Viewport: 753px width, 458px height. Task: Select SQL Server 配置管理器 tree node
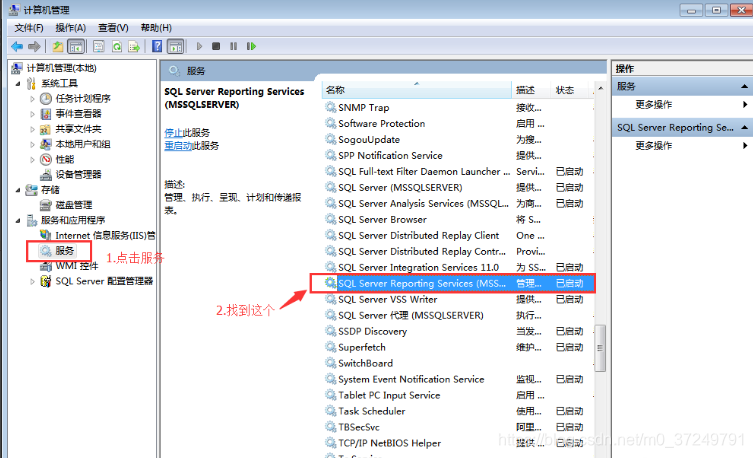tap(104, 281)
